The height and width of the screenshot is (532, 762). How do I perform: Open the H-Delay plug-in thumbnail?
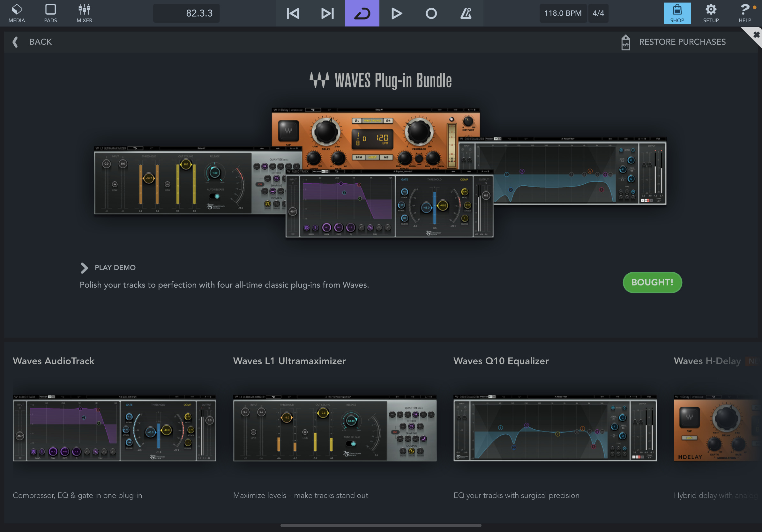pos(718,428)
